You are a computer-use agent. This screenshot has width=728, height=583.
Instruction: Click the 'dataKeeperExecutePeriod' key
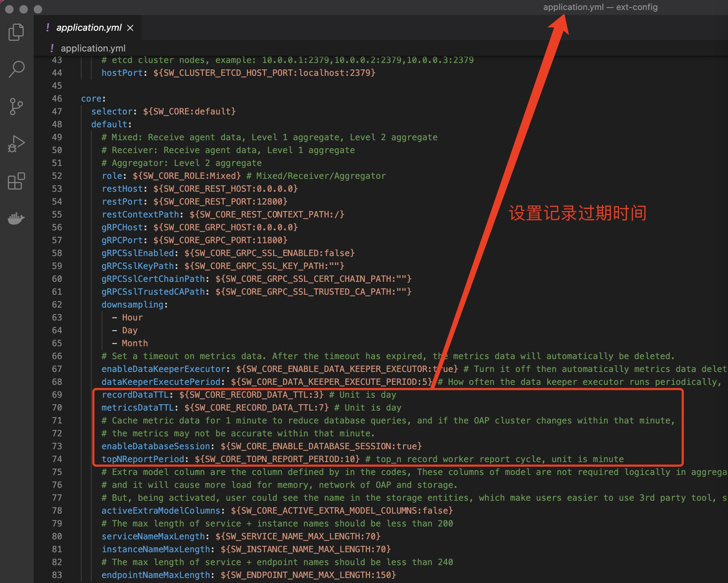[x=161, y=382]
